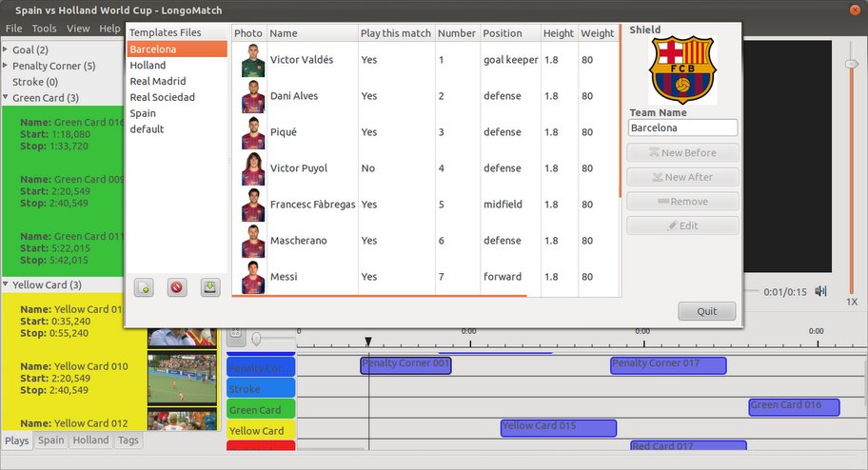Image resolution: width=868 pixels, height=470 pixels.
Task: Click the blue Stroke timeline category label
Action: (x=261, y=388)
